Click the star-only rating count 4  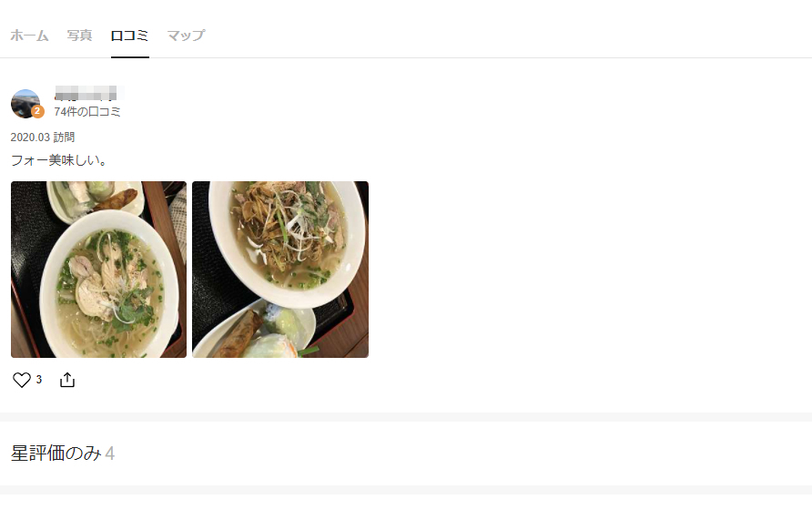pos(110,454)
